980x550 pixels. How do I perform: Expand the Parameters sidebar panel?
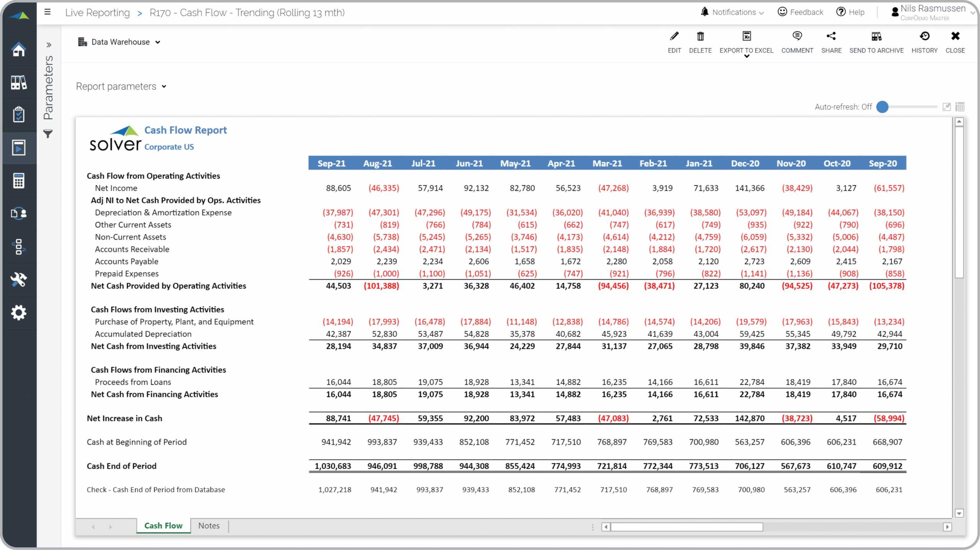point(49,44)
